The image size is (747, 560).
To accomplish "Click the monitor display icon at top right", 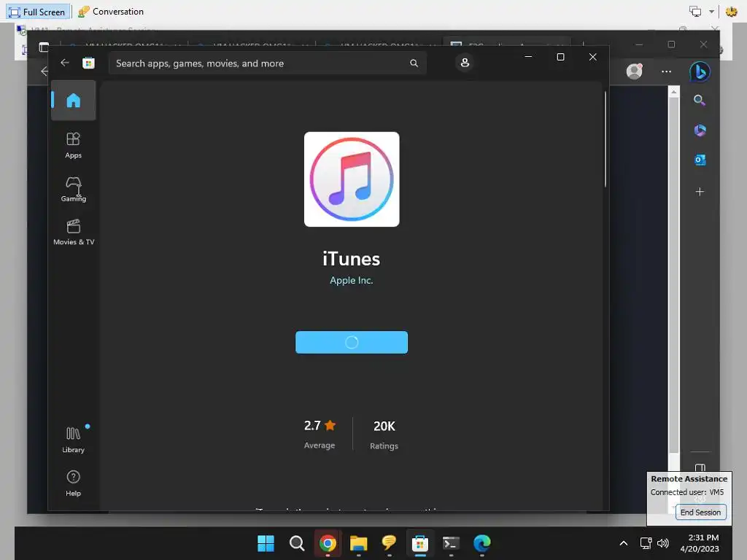I will click(x=695, y=12).
